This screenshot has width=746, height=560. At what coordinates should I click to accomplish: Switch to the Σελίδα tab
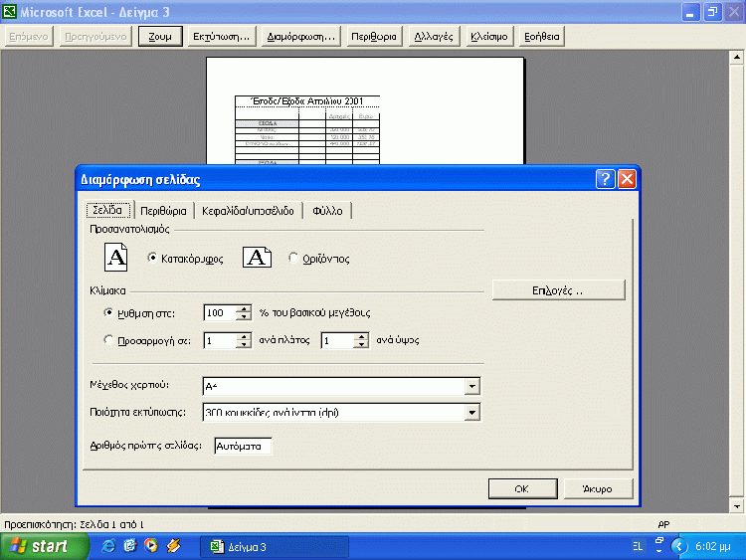(x=107, y=210)
